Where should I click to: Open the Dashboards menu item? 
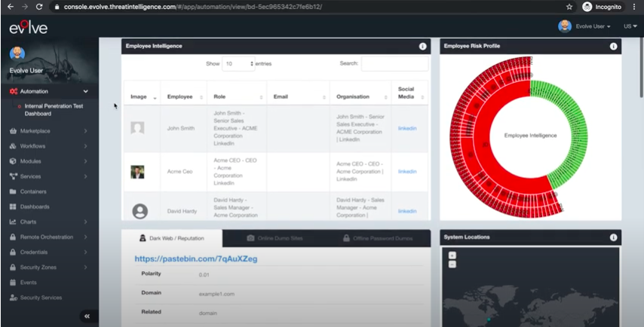(x=35, y=206)
